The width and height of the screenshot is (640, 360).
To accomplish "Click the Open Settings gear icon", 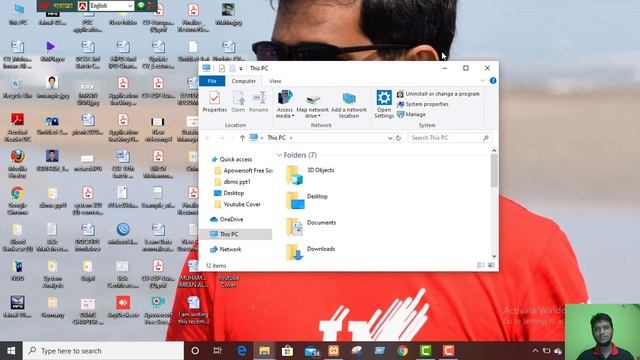I will [x=384, y=105].
